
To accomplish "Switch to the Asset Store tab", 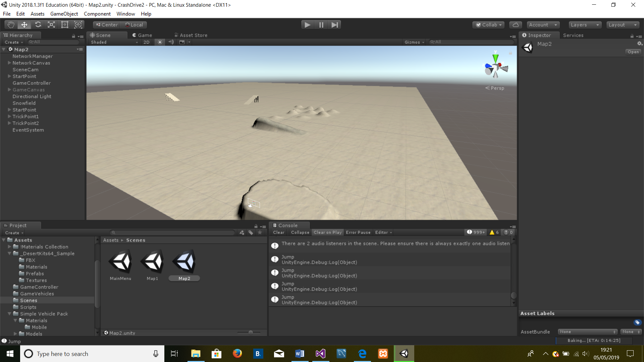I will coord(191,35).
